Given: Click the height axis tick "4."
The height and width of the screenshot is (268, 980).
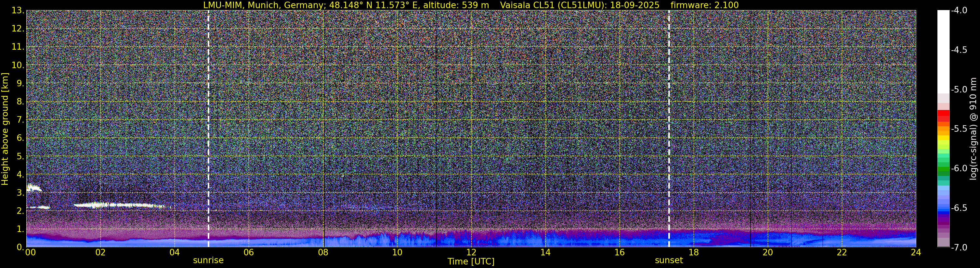Looking at the screenshot, I should (20, 174).
